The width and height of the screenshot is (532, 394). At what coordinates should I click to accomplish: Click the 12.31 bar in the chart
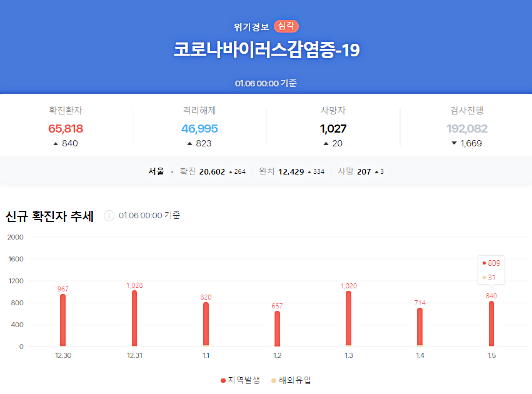(134, 318)
